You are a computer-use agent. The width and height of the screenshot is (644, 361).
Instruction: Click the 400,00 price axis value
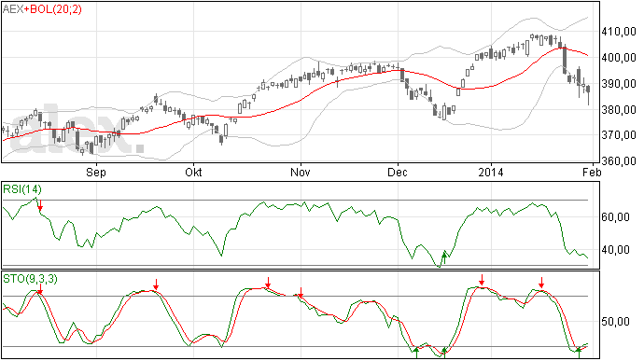point(619,58)
